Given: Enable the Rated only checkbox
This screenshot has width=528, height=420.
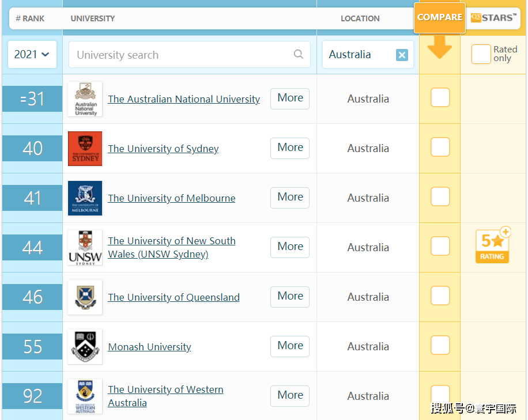Looking at the screenshot, I should click(x=481, y=54).
